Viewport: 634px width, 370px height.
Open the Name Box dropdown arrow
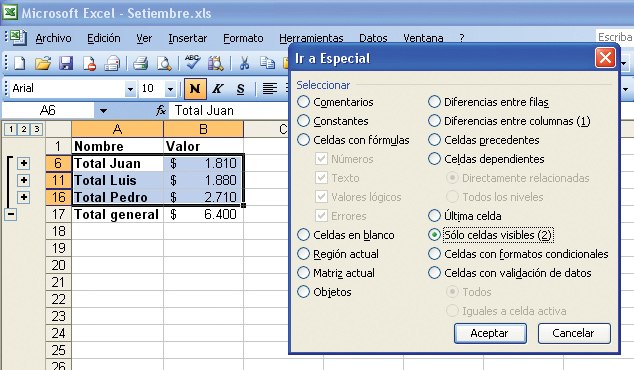pos(104,110)
